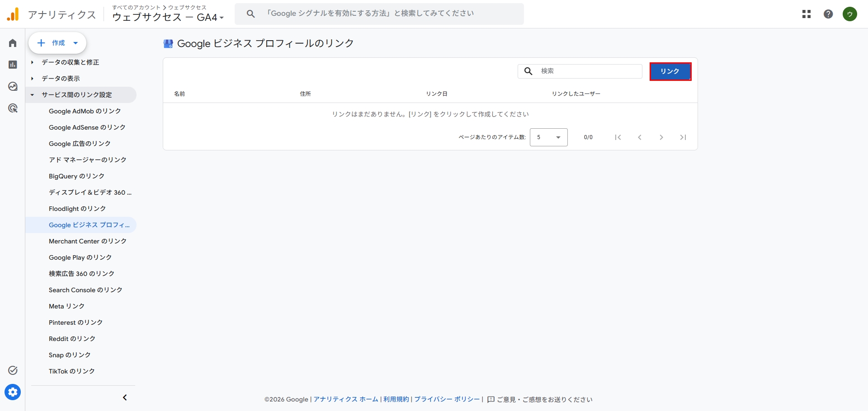868x411 pixels.
Task: Open the items per page dropdown
Action: click(549, 137)
